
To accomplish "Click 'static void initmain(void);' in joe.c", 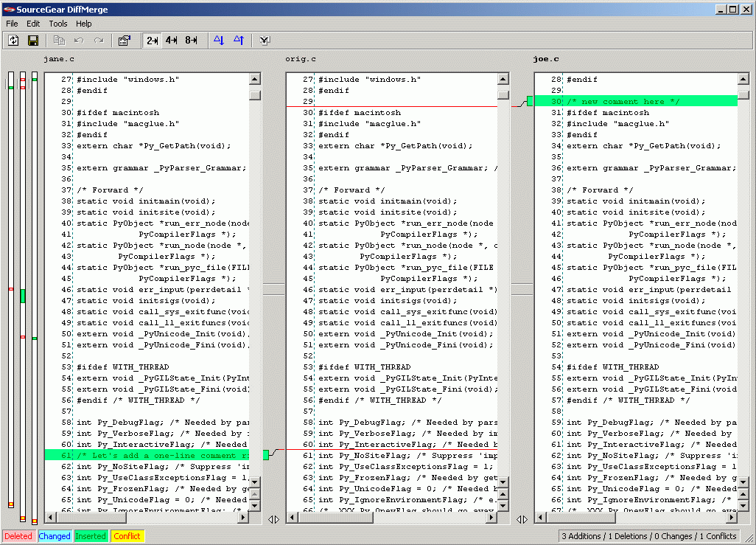I will 636,201.
